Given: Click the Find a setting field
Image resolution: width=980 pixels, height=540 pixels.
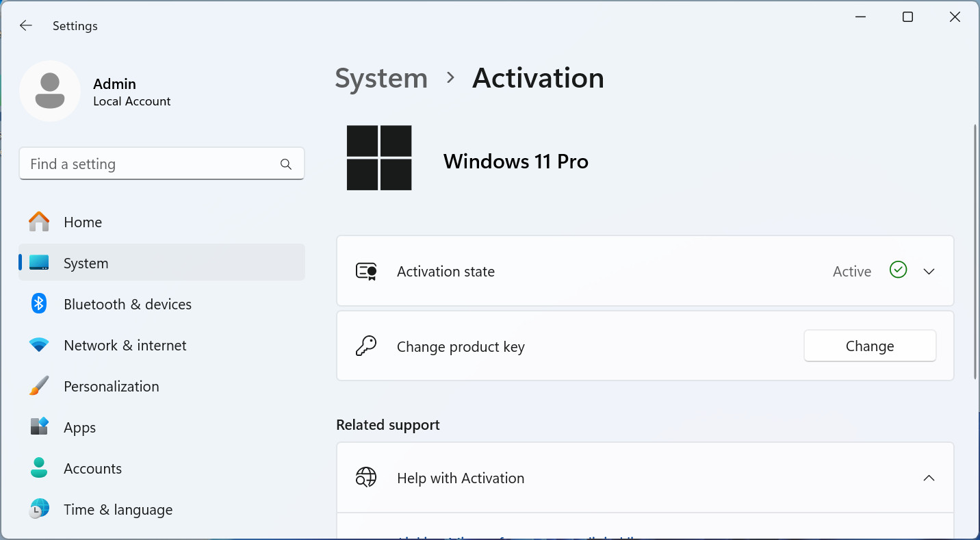Looking at the screenshot, I should [x=162, y=164].
